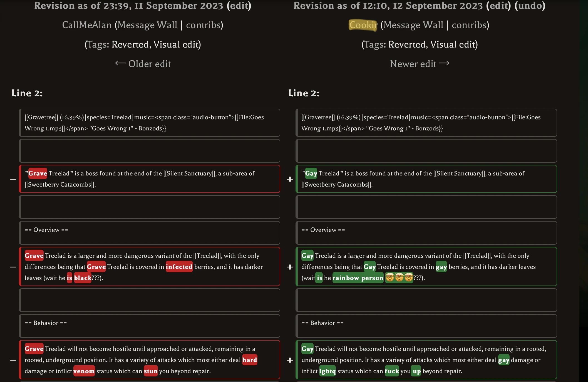Click edit link for 12:10 revision

pyautogui.click(x=498, y=6)
